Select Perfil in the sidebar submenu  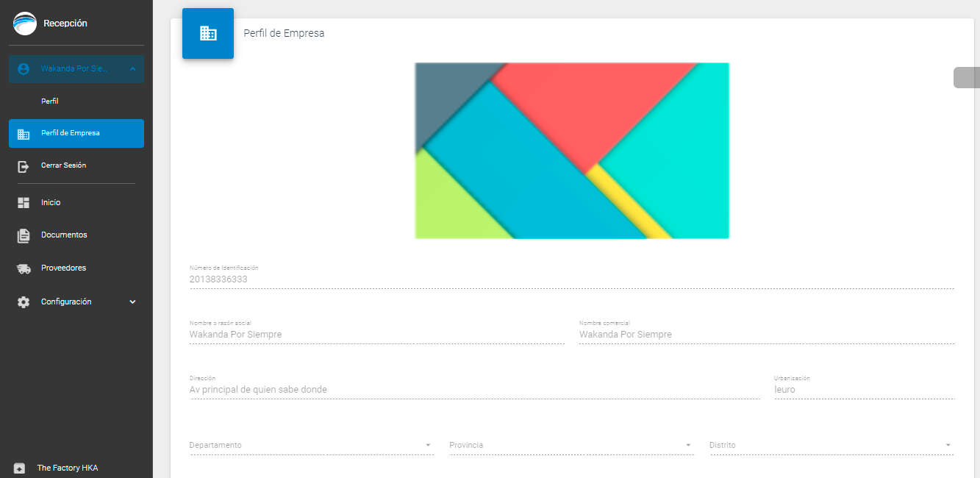point(50,101)
